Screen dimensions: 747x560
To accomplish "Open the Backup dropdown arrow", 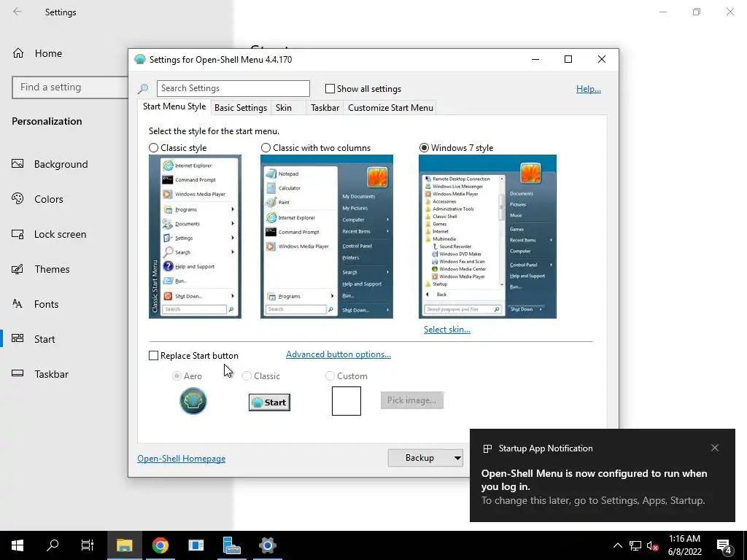I will [457, 458].
